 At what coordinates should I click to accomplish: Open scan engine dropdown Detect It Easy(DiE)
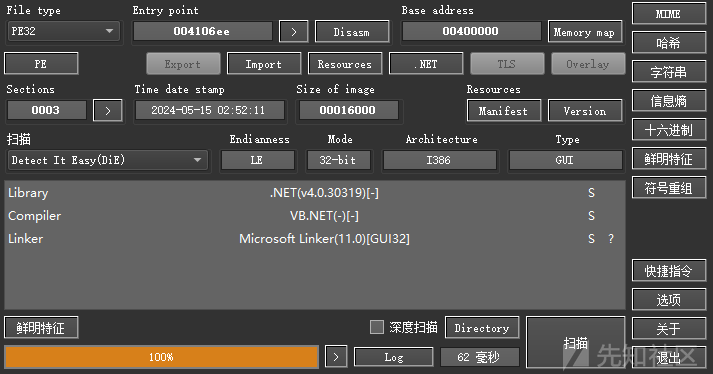point(107,160)
